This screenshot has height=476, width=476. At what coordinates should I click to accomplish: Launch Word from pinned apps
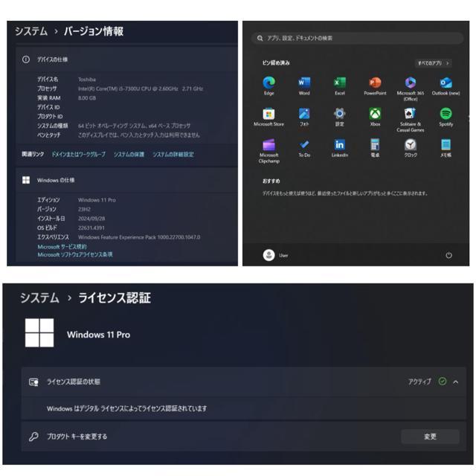(x=304, y=83)
